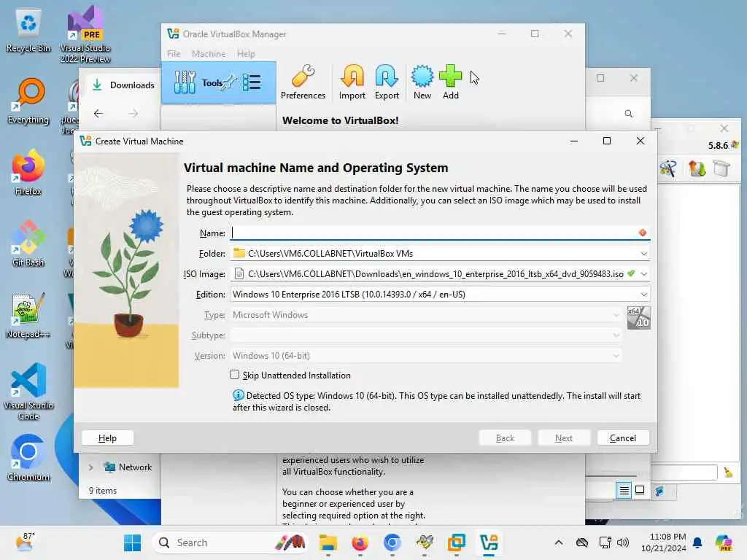The image size is (747, 560).
Task: Open Chromium from the taskbar
Action: click(392, 542)
